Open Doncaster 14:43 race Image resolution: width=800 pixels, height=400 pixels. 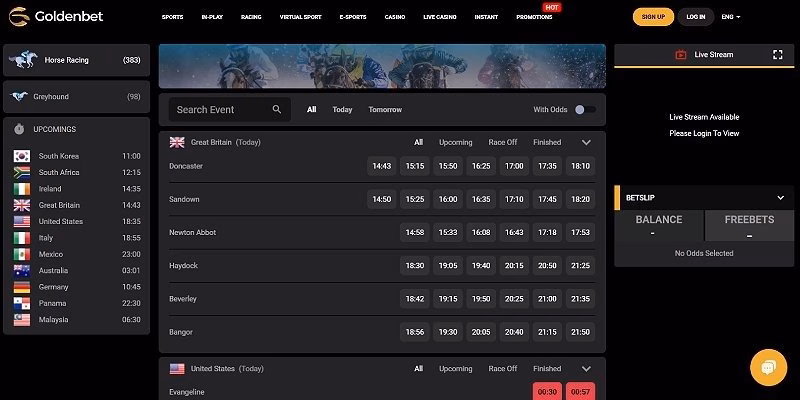point(382,166)
